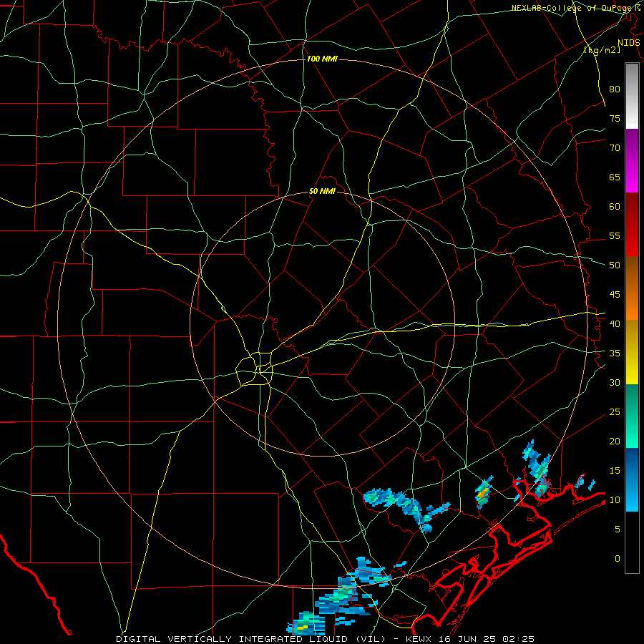Click the 70 value on the VIL scale

pyautogui.click(x=615, y=148)
